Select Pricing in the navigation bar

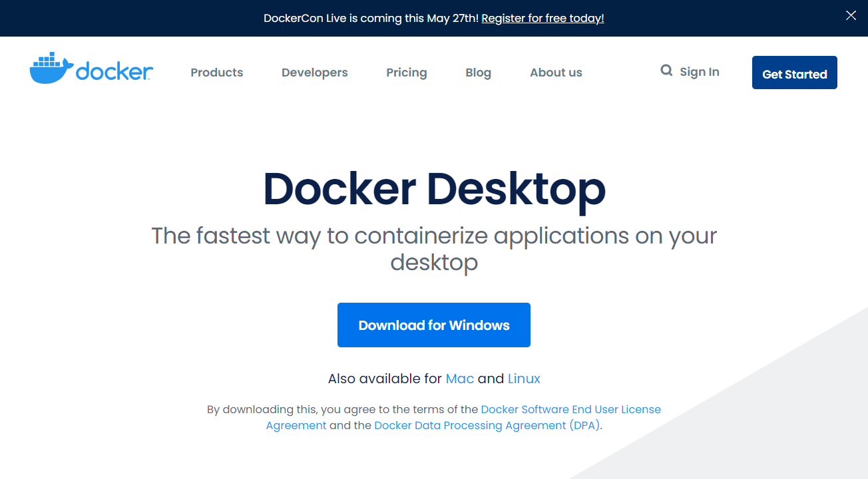(x=407, y=73)
